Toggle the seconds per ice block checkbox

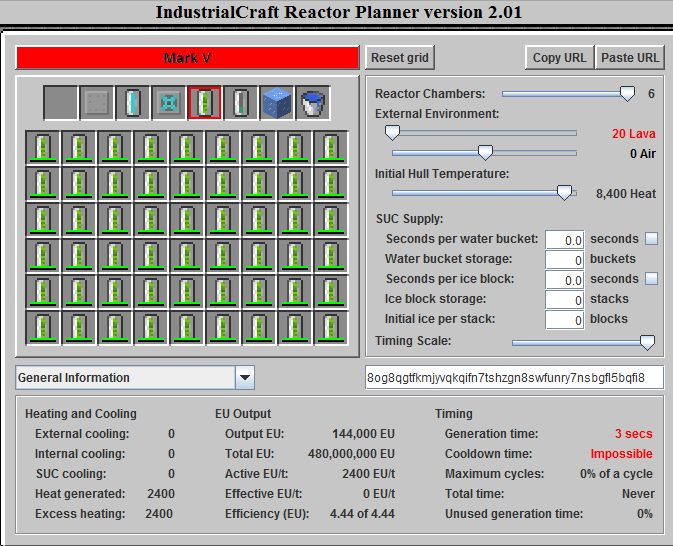click(651, 279)
